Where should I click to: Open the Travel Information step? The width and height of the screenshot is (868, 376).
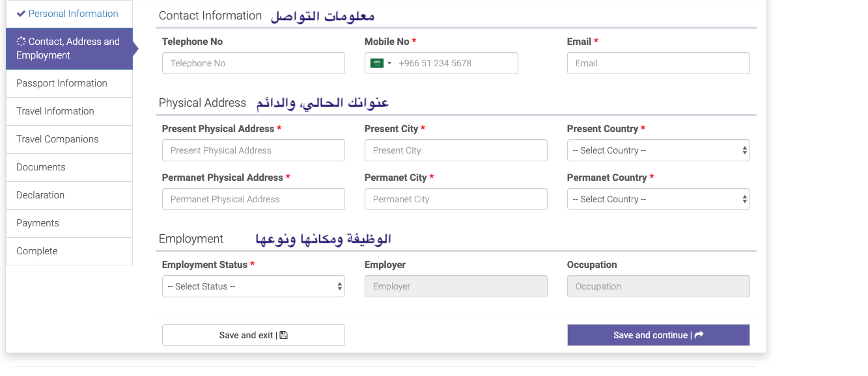pyautogui.click(x=55, y=111)
